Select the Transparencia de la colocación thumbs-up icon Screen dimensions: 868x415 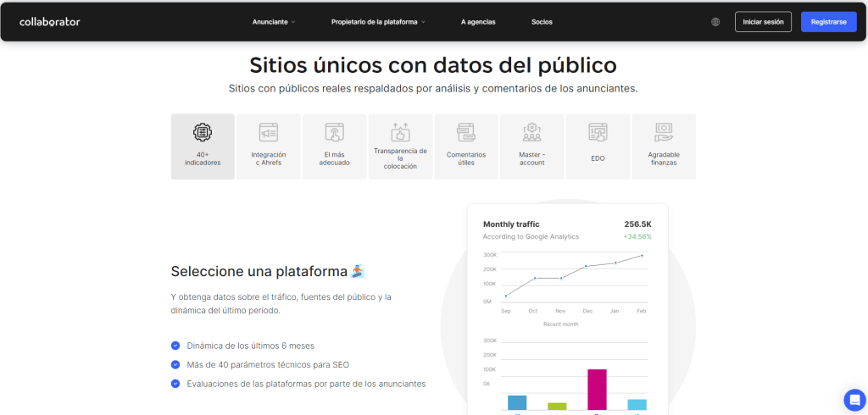[x=400, y=131]
